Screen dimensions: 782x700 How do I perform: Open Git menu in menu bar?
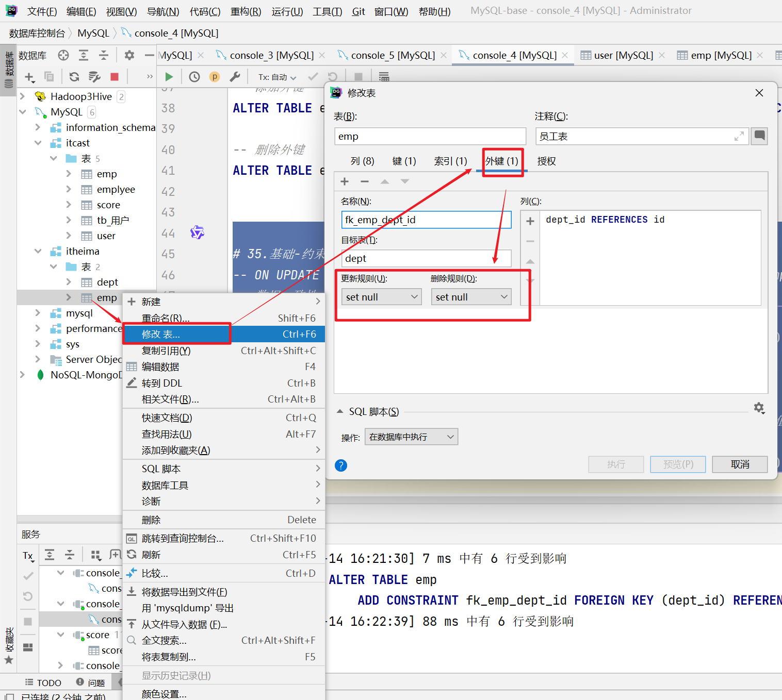[x=359, y=11]
